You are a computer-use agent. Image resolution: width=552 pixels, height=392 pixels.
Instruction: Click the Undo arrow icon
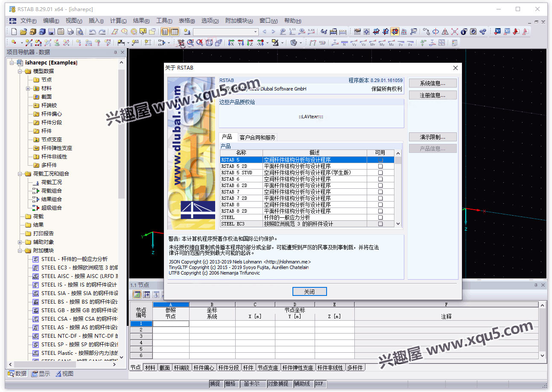coord(92,32)
